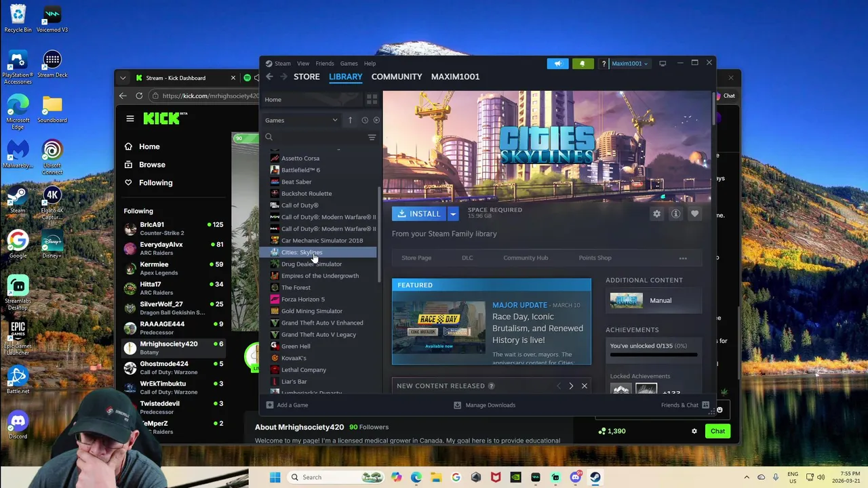
Task: Open browser tab list chevron in Kick window
Action: pos(123,78)
